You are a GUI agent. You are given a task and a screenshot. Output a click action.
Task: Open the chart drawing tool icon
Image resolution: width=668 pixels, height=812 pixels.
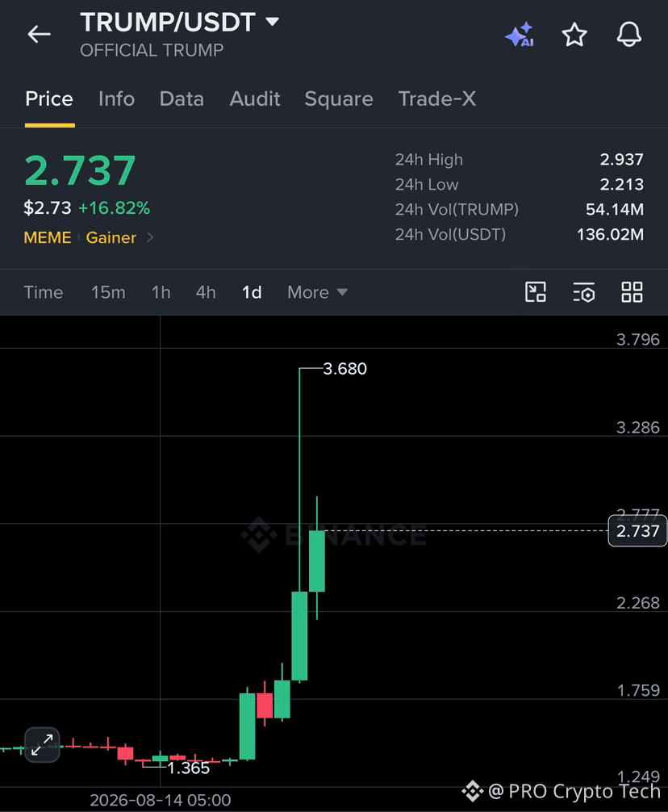536,292
